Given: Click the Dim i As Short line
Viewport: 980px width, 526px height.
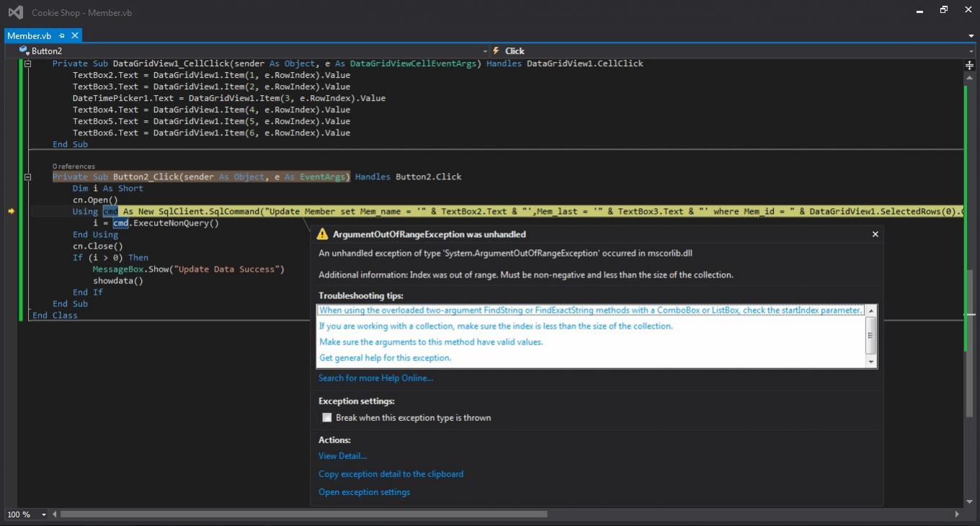Looking at the screenshot, I should pos(108,188).
